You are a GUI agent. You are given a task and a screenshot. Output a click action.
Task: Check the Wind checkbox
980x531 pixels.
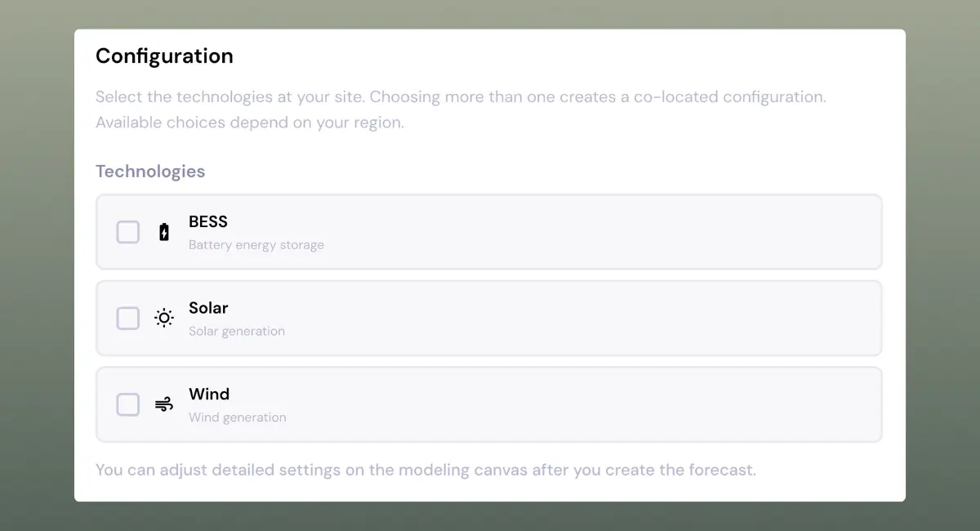coord(128,404)
